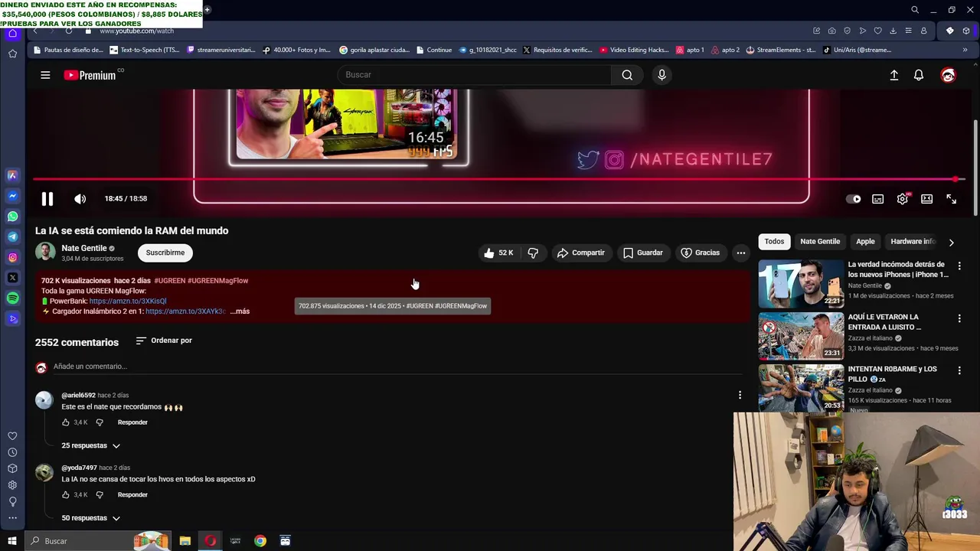Image resolution: width=980 pixels, height=551 pixels.
Task: Dislike the comment from @ariel6592
Action: tap(100, 422)
